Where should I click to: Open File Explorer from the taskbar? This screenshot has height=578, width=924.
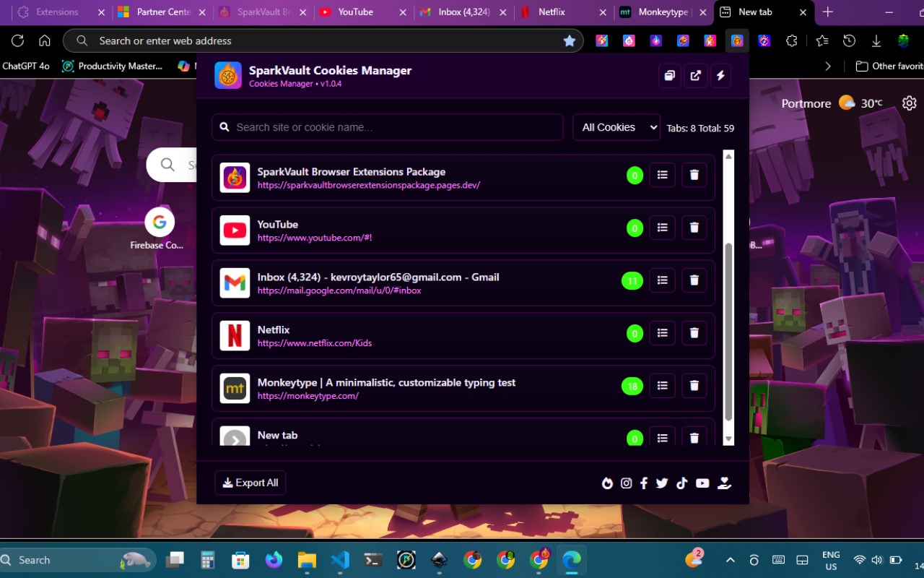point(307,560)
